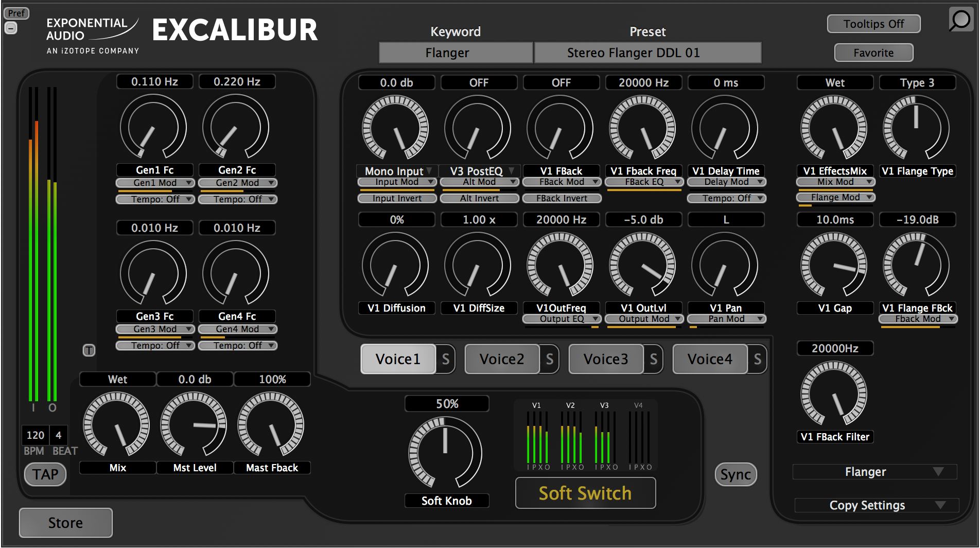Viewport: 980px width, 548px height.
Task: Click the BPM value field showing 120
Action: pos(36,435)
